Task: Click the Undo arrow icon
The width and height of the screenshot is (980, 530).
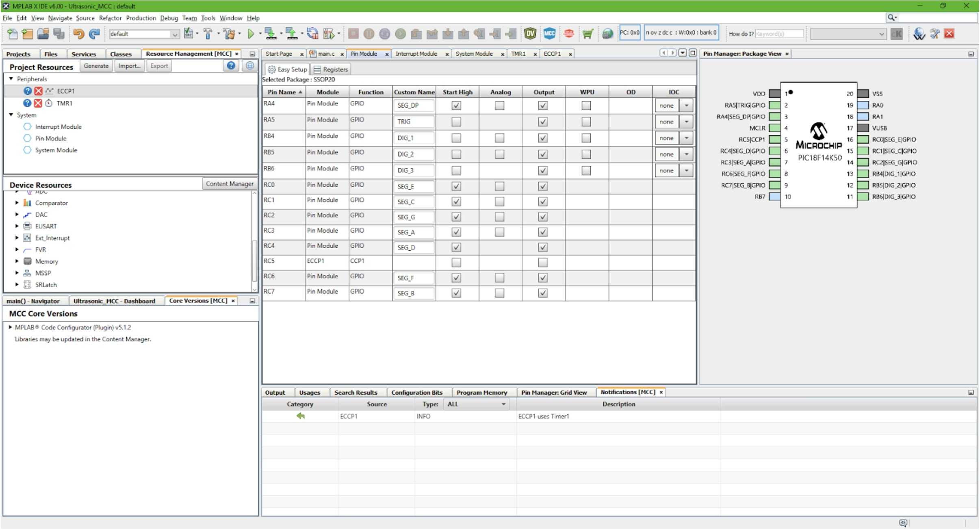Action: click(x=78, y=34)
